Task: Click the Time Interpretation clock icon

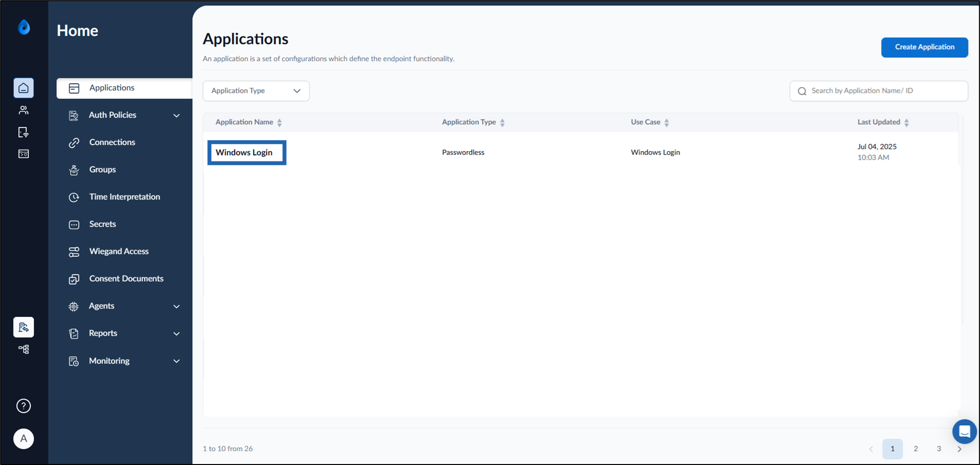Action: (74, 197)
